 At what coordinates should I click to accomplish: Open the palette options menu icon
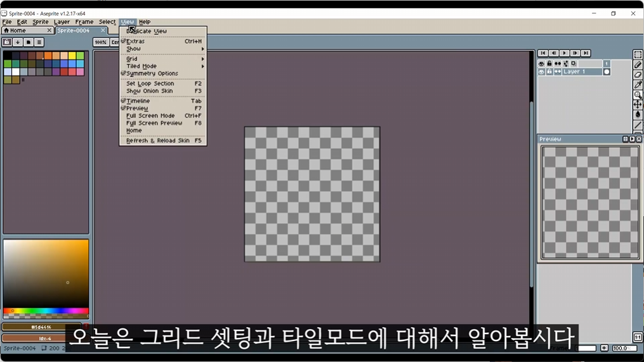39,42
